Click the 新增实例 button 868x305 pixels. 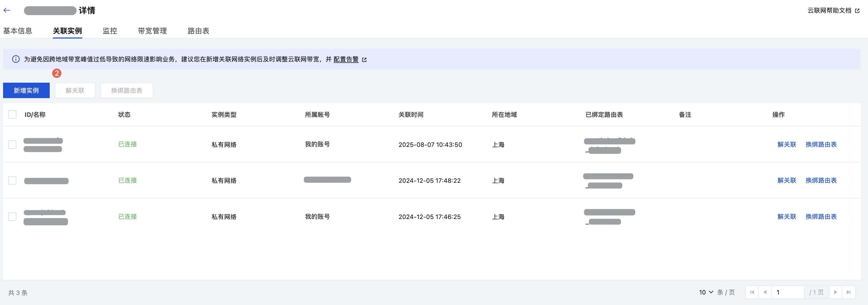tap(26, 90)
